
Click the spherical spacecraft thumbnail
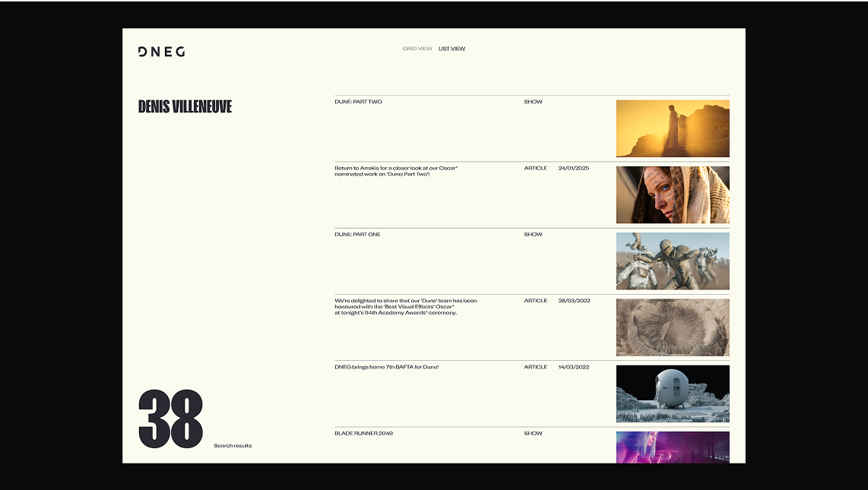click(673, 394)
